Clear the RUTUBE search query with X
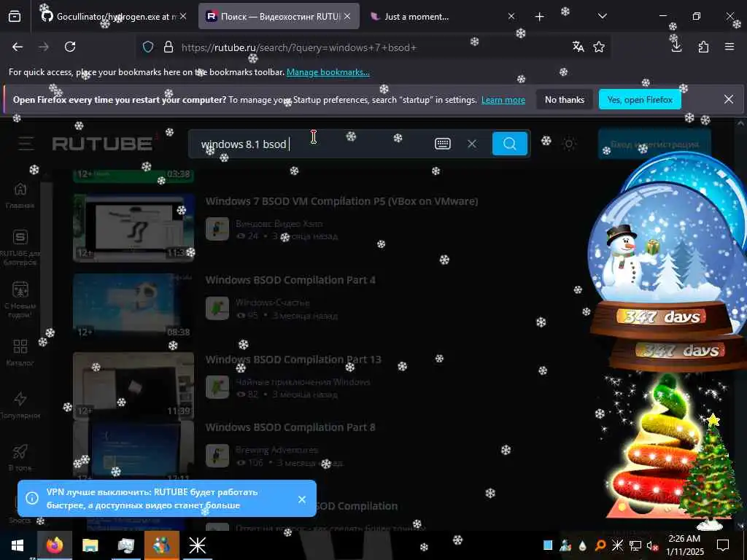Viewport: 747px width, 560px height. click(472, 144)
